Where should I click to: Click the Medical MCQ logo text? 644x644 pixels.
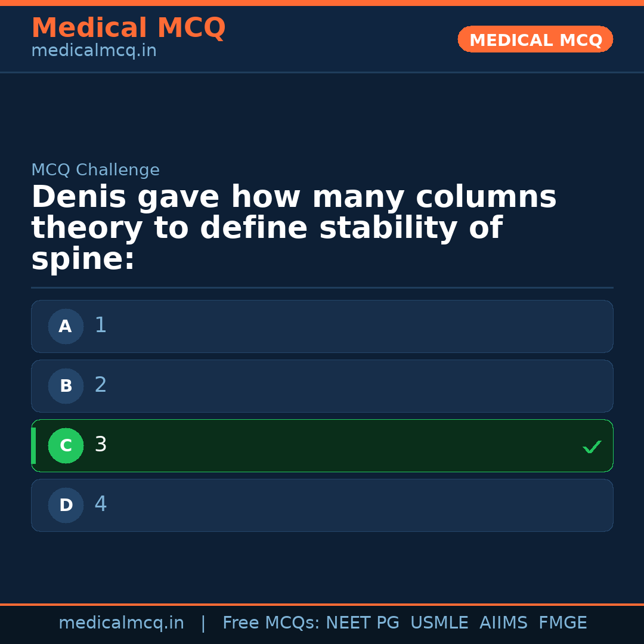[x=128, y=27]
